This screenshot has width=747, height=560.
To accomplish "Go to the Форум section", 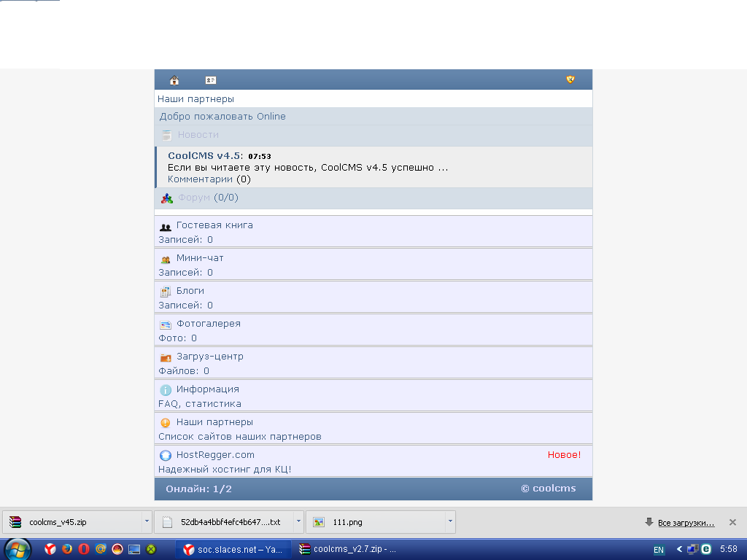I will click(x=194, y=198).
